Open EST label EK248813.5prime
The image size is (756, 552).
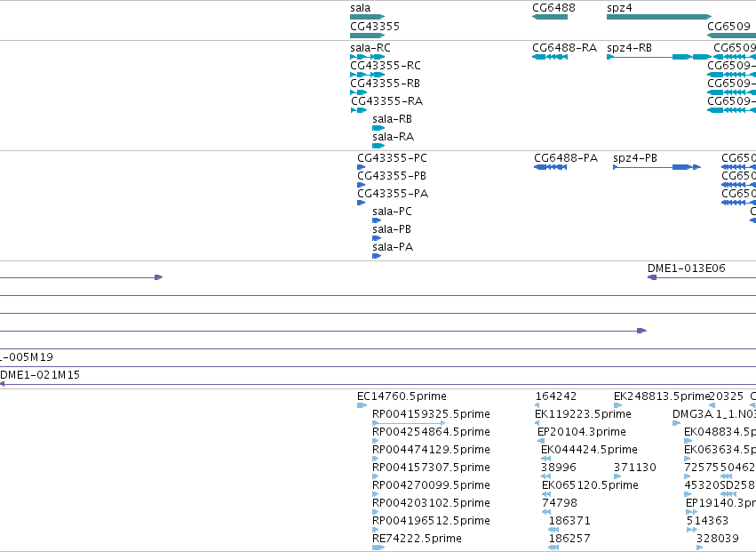pyautogui.click(x=662, y=396)
